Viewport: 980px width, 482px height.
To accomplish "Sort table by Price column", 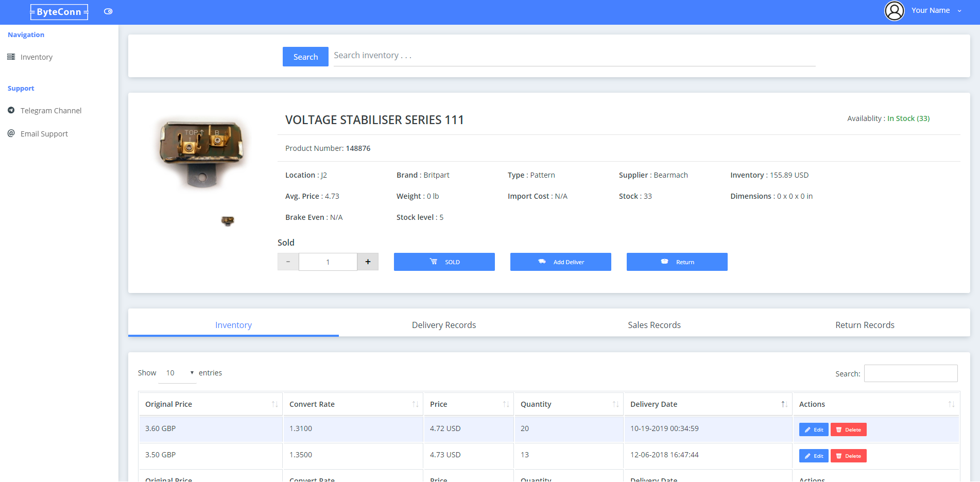I will click(469, 404).
